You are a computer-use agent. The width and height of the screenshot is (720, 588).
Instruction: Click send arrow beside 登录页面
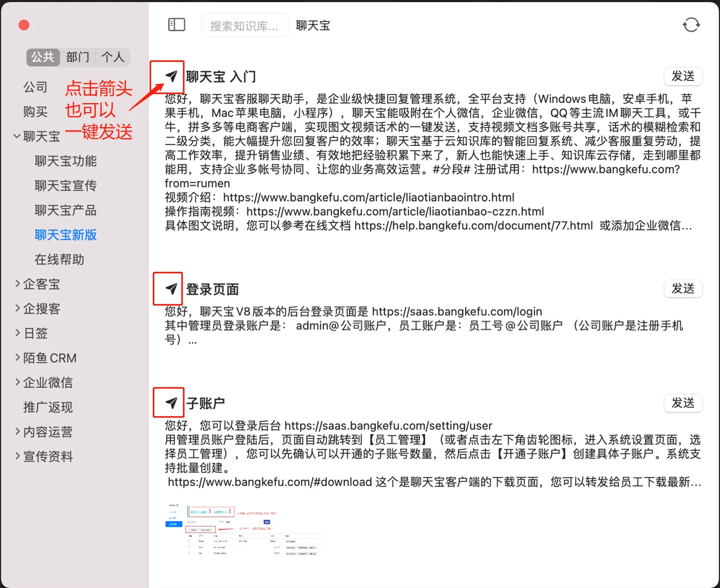coord(171,289)
